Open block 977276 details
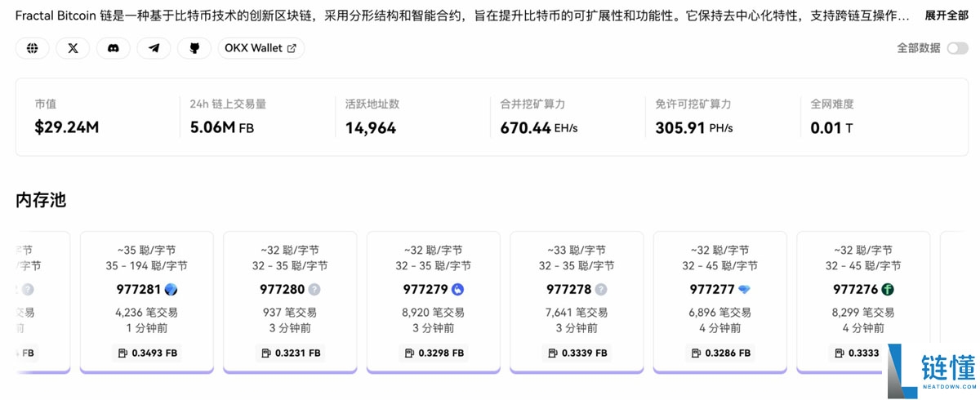The image size is (980, 400). [856, 289]
